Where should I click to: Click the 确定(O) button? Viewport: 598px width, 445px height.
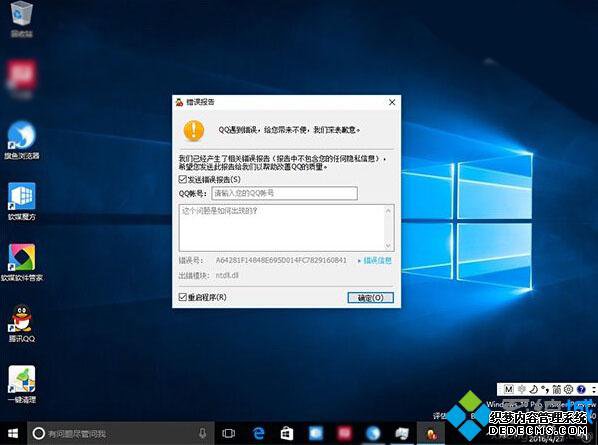[x=370, y=298]
